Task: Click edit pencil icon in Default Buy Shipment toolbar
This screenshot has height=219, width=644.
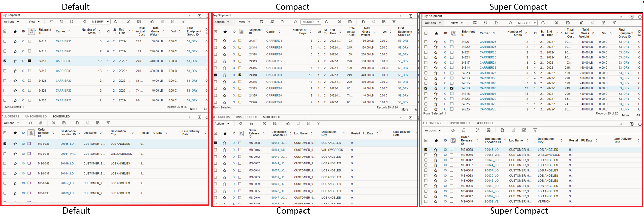Action: click(x=173, y=22)
